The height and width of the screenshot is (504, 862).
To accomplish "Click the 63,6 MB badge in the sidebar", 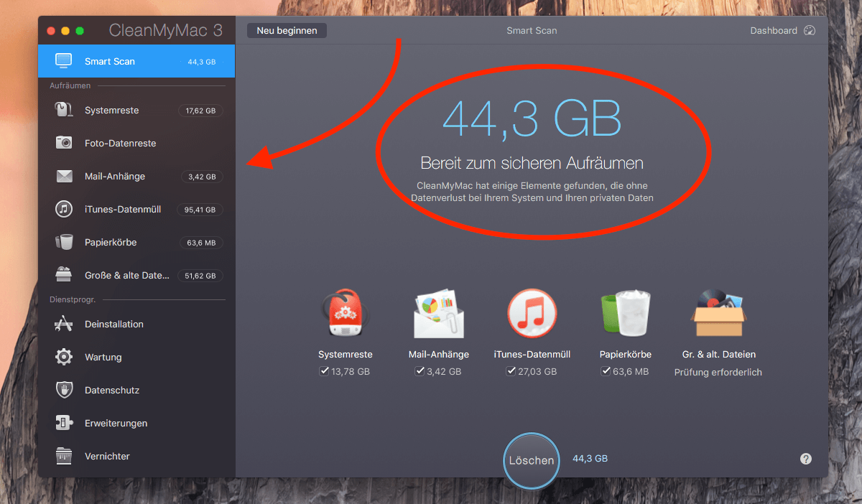I will (x=201, y=243).
